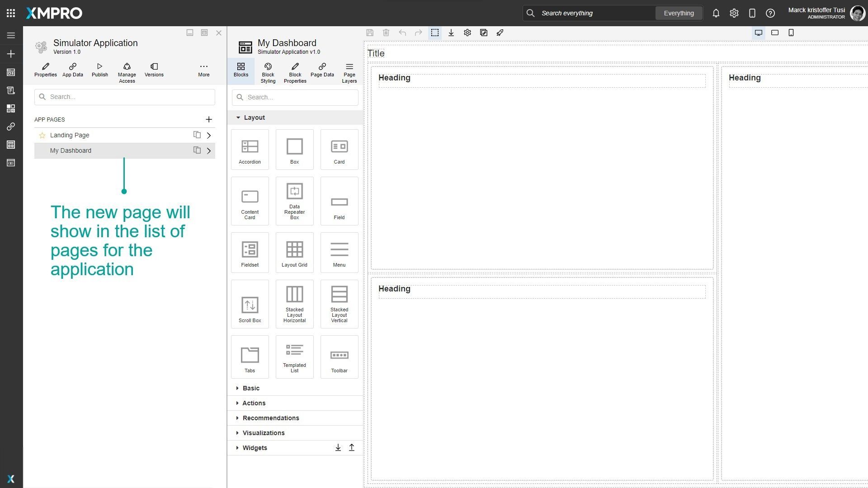Add a new app page with the plus button
The image size is (868, 488).
(x=209, y=119)
